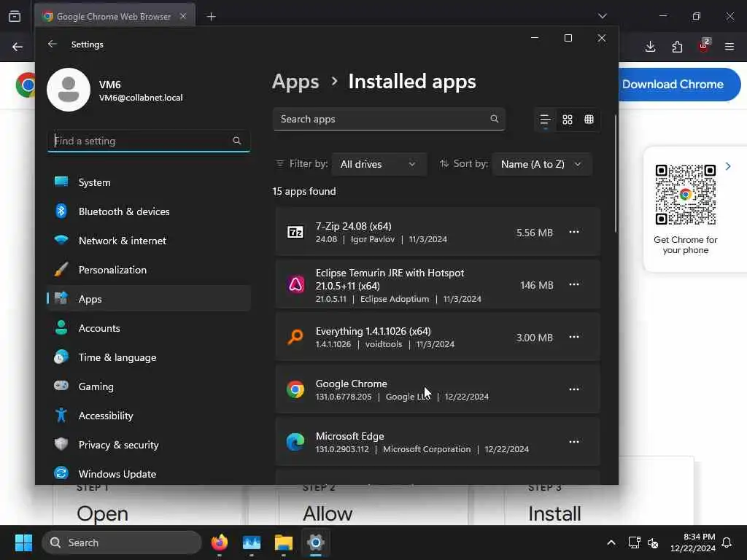747x560 pixels.
Task: Open more options for 7-Zip 24.08
Action: pos(574,232)
